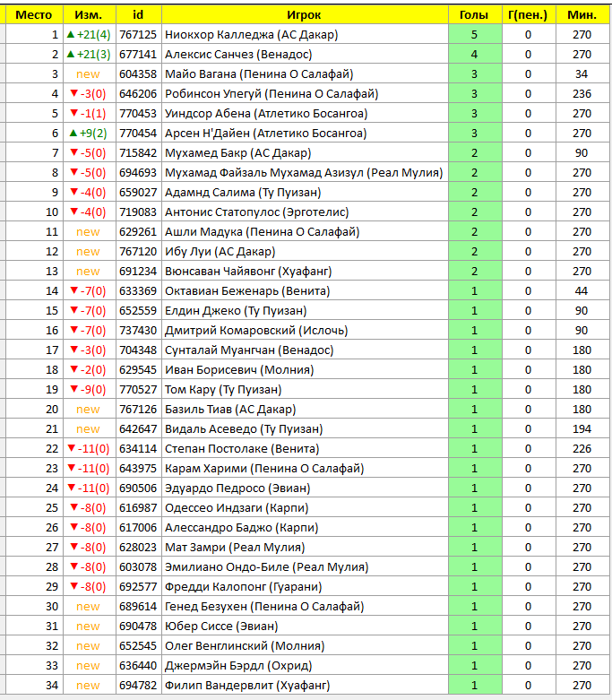612x700 pixels.
Task: Select player Одессео Индзаги (Карпи)
Action: (x=237, y=507)
